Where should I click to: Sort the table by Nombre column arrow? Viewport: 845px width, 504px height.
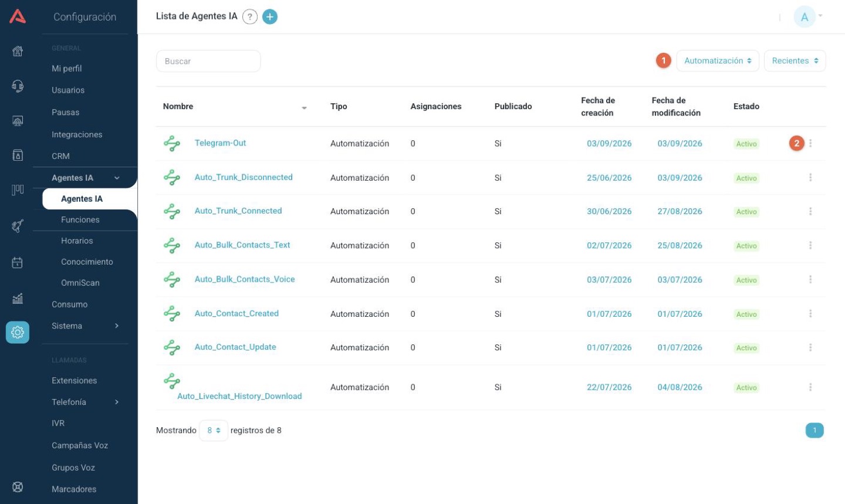tap(304, 108)
